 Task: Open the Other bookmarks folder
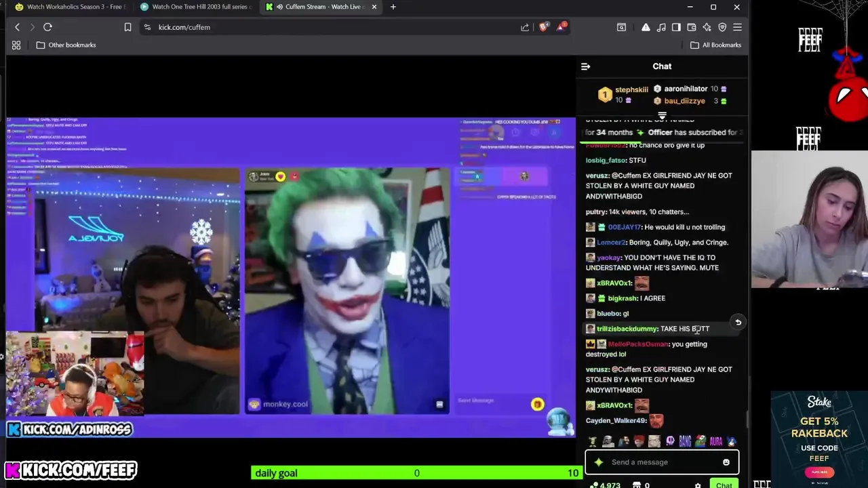coord(66,45)
